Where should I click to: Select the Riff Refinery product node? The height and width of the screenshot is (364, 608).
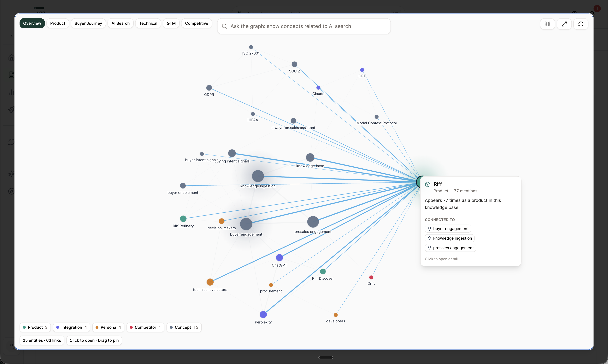click(x=183, y=219)
